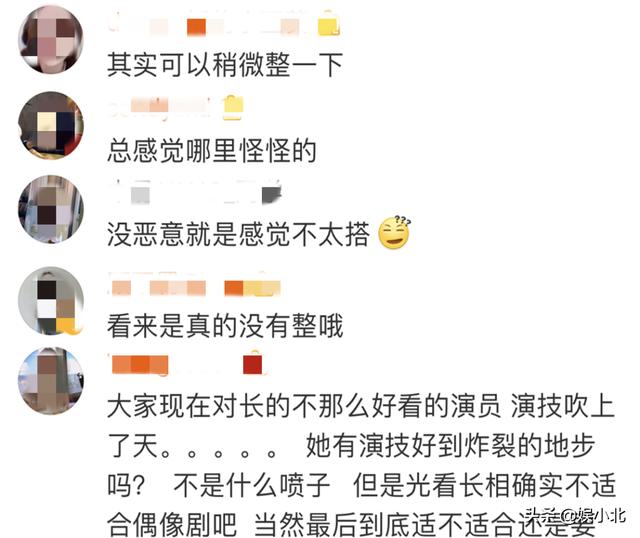Open avatar beside "其实可以稍微整一下" comment
The width and height of the screenshot is (640, 538).
pyautogui.click(x=51, y=40)
